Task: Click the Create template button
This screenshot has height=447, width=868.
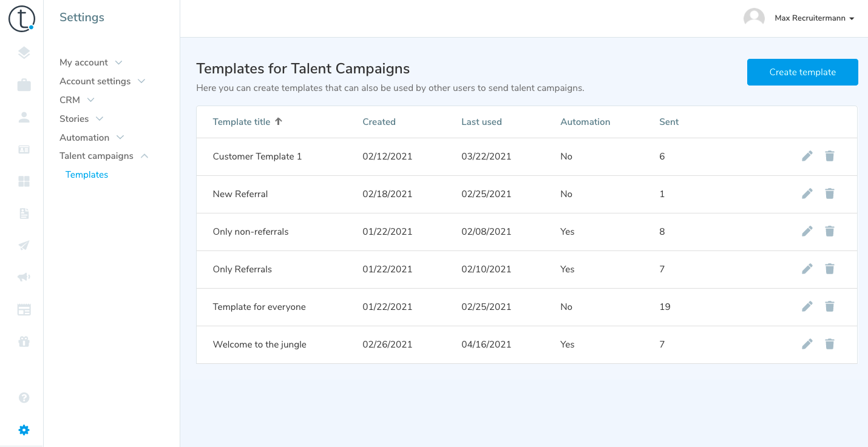Action: (x=802, y=72)
